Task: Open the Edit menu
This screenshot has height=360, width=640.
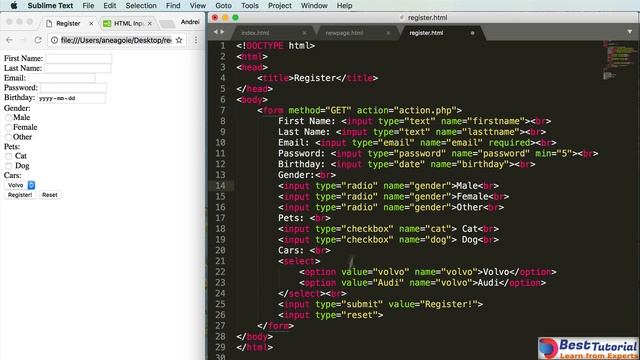Action: click(109, 6)
